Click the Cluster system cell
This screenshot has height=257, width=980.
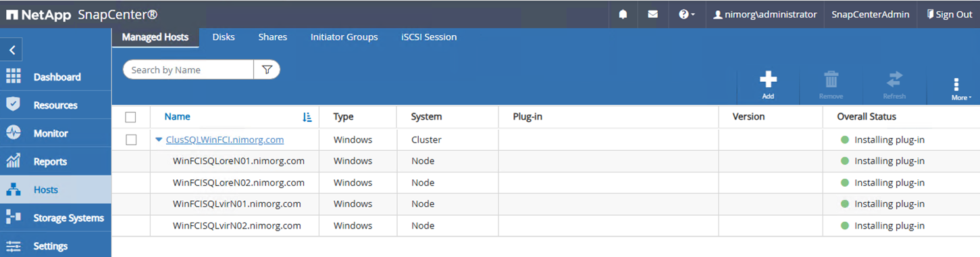(426, 140)
